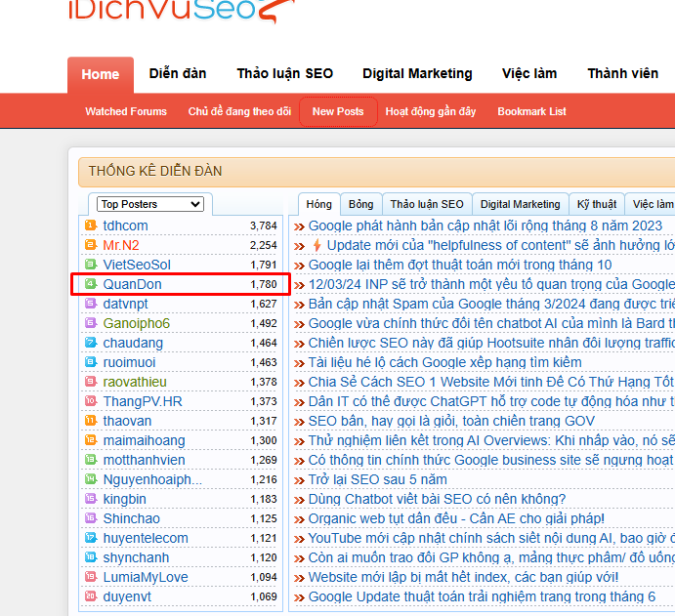Open the Việc làm navigation item
Viewport: 675px width, 616px height.
[529, 73]
